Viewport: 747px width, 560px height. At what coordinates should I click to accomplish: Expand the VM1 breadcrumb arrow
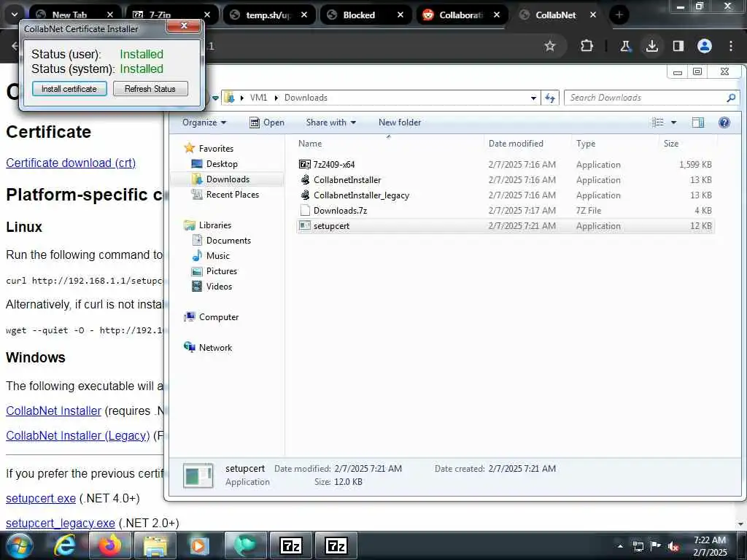[276, 98]
